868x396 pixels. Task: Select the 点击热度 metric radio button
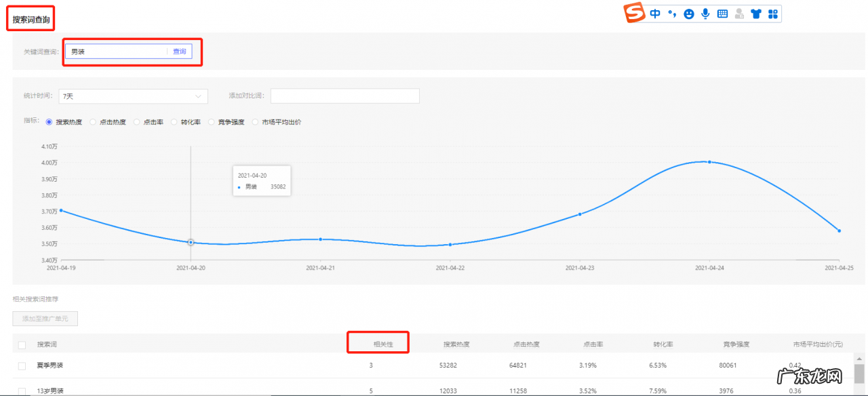tap(93, 122)
